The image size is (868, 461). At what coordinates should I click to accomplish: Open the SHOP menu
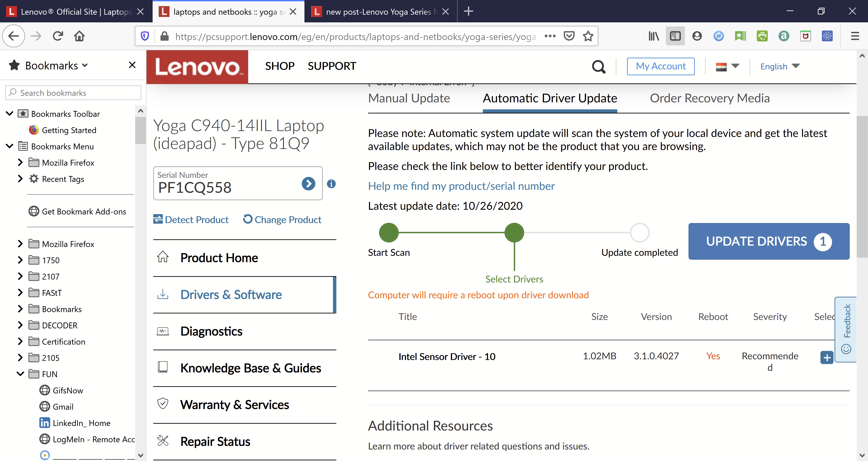click(x=280, y=66)
